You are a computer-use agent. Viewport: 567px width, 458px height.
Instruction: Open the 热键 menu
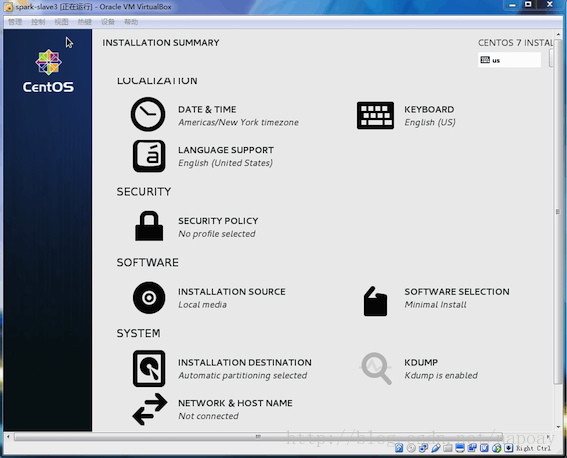click(x=84, y=22)
